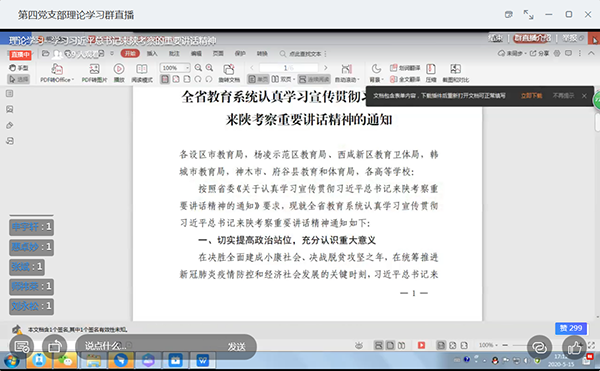This screenshot has width=600, height=371.
Task: Open the PDF转图片 tool
Action: point(94,73)
